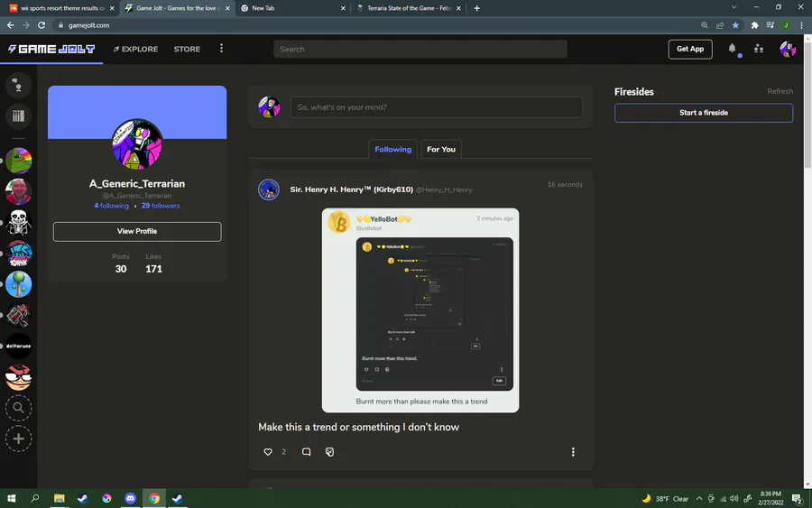The image size is (812, 508).
Task: Switch to the wii sports resort browser tab
Action: 62,8
